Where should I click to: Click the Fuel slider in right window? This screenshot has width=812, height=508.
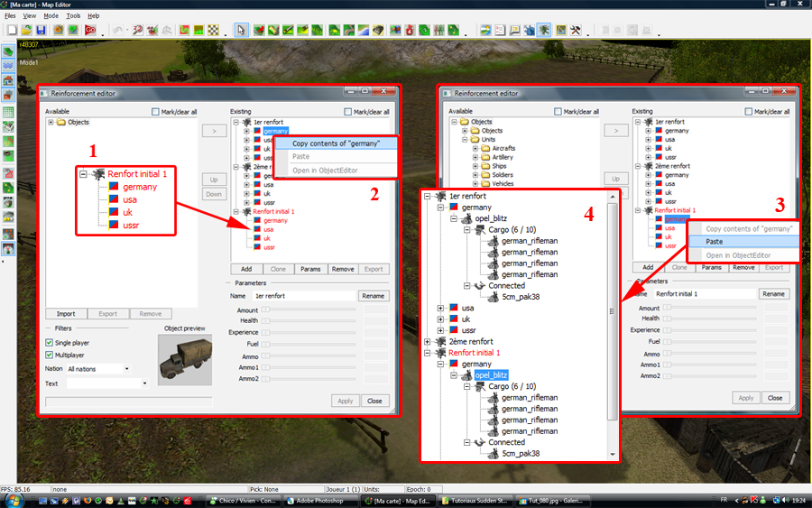click(x=709, y=341)
